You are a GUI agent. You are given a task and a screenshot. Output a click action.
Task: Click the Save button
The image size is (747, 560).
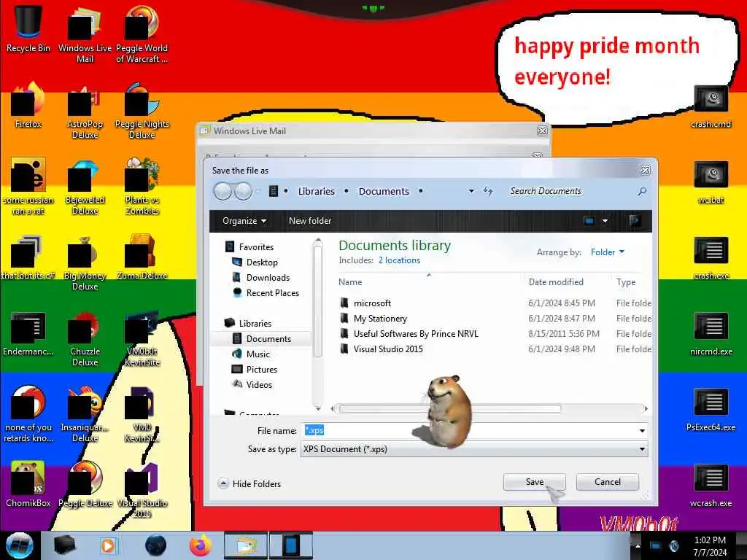pos(534,482)
